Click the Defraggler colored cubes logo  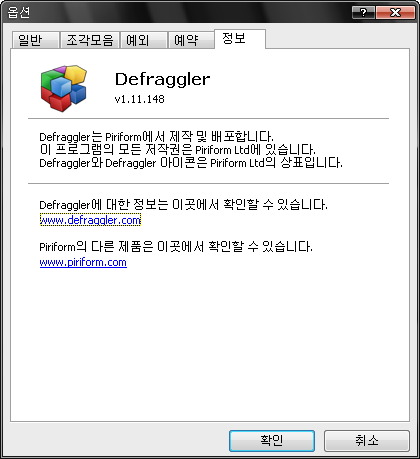tap(64, 88)
